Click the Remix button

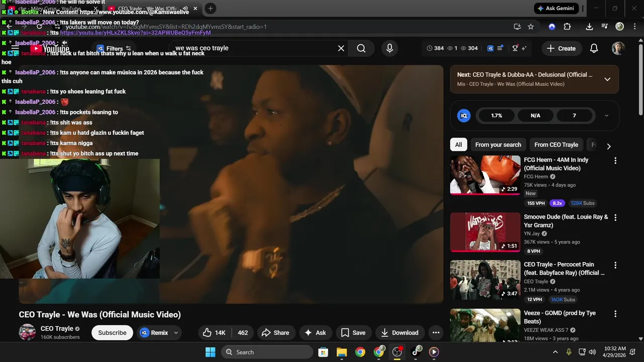[154, 332]
